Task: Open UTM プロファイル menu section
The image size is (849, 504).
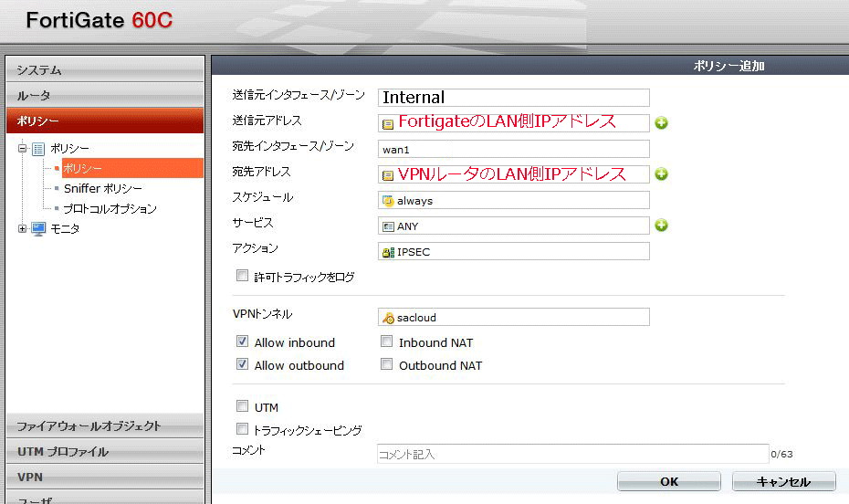Action: click(105, 451)
